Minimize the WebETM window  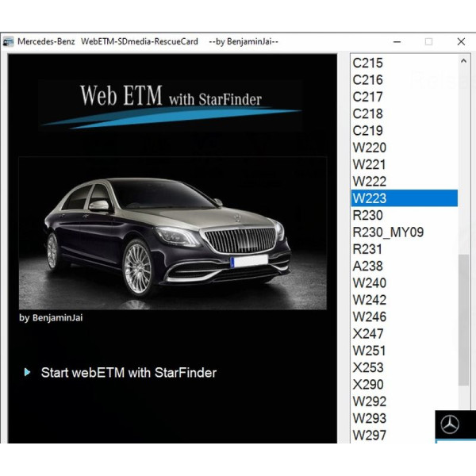point(395,41)
